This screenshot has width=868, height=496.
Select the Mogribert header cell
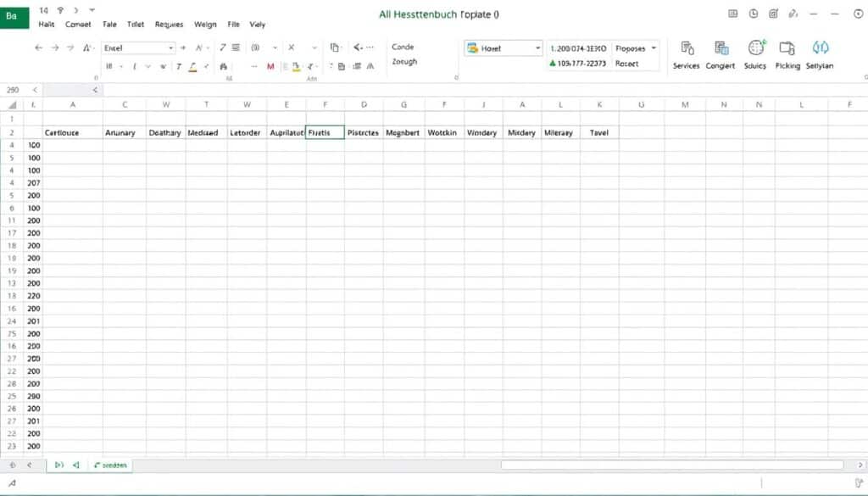click(x=403, y=133)
